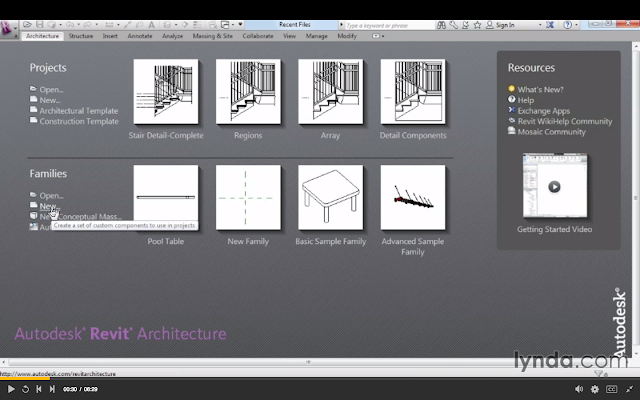Viewport: 640px width, 400px height.
Task: Click the Undo arrow icon
Action: click(x=70, y=25)
